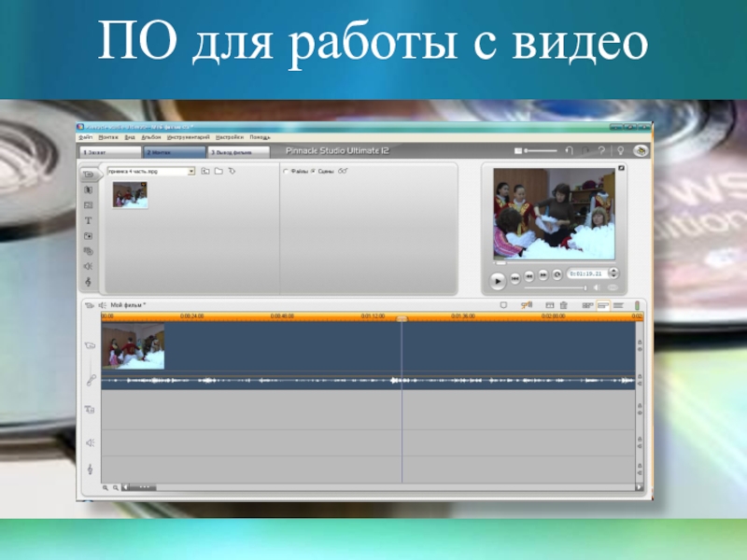Open the Альбом menu
This screenshot has width=747, height=560.
pyautogui.click(x=151, y=137)
